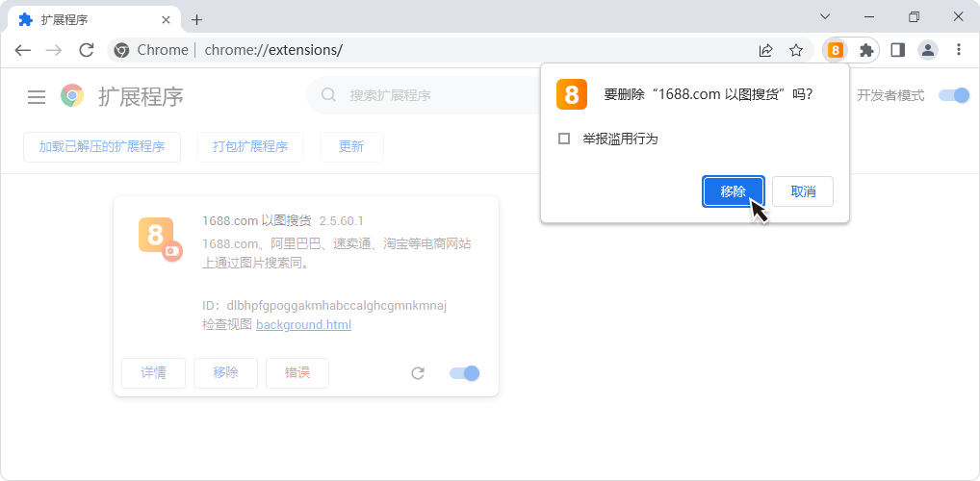The width and height of the screenshot is (980, 481).
Task: Click the share page icon in address bar
Action: 765,51
